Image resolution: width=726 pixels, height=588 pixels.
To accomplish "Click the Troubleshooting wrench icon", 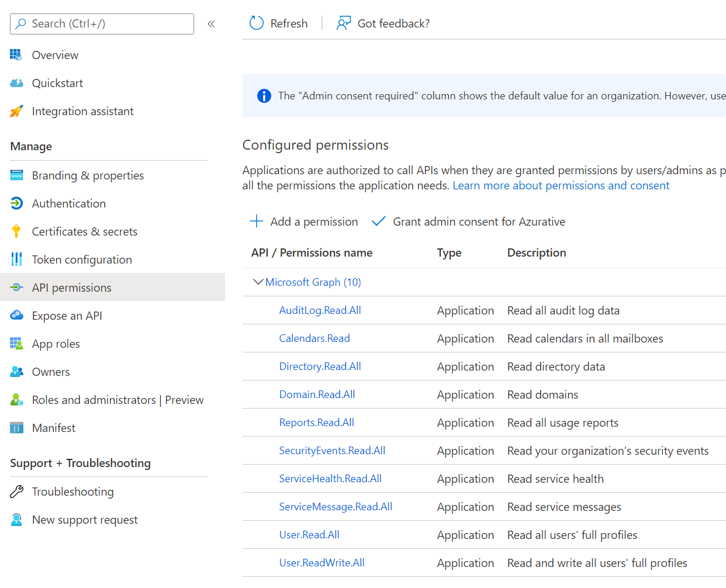I will [16, 492].
